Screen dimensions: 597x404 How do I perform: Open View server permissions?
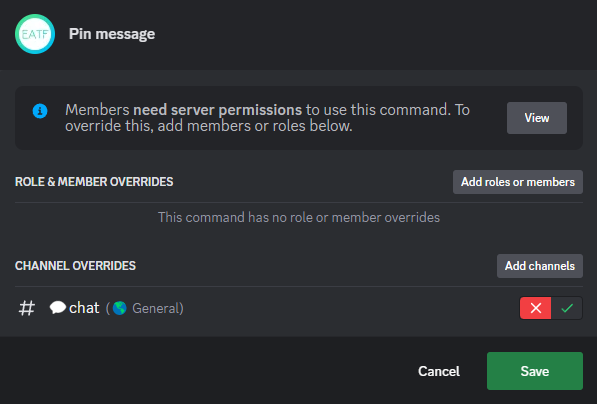[x=536, y=118]
